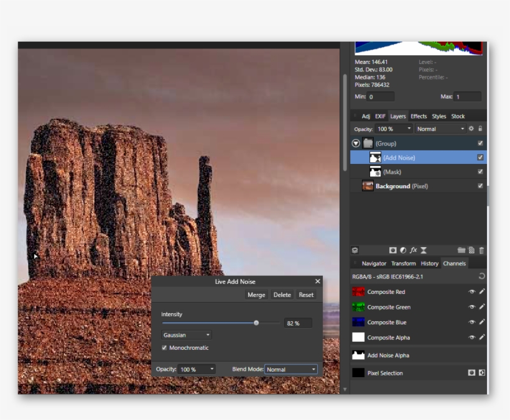Screen dimensions: 510x420
Task: Hide the Composite Green channel eye
Action: (471, 307)
